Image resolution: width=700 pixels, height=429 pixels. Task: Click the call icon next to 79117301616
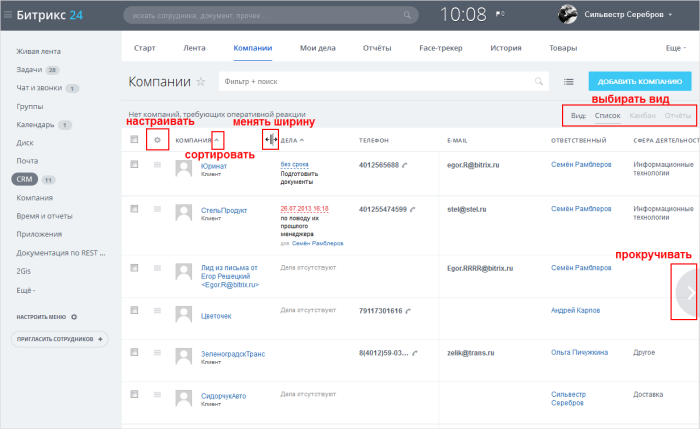click(408, 311)
